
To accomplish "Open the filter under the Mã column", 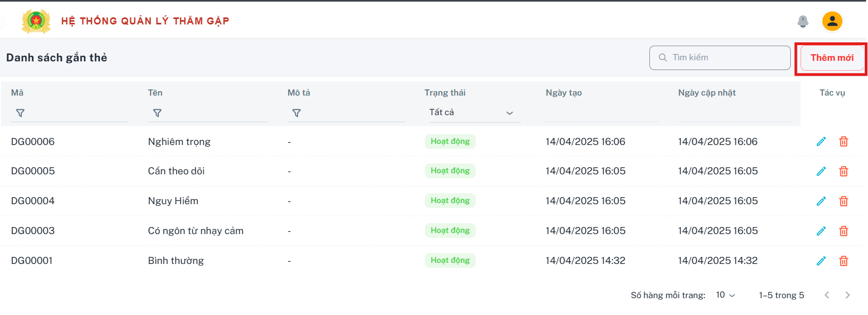I will 20,113.
